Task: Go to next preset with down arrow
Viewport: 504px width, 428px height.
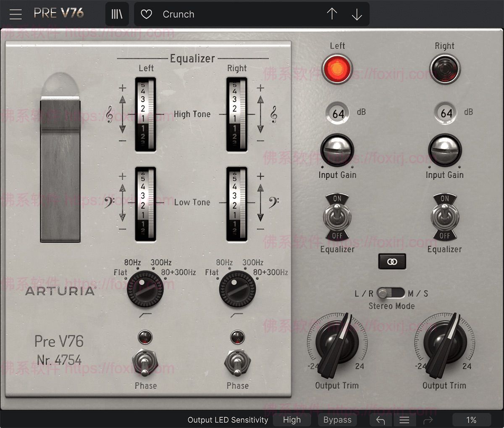Action: click(x=357, y=14)
